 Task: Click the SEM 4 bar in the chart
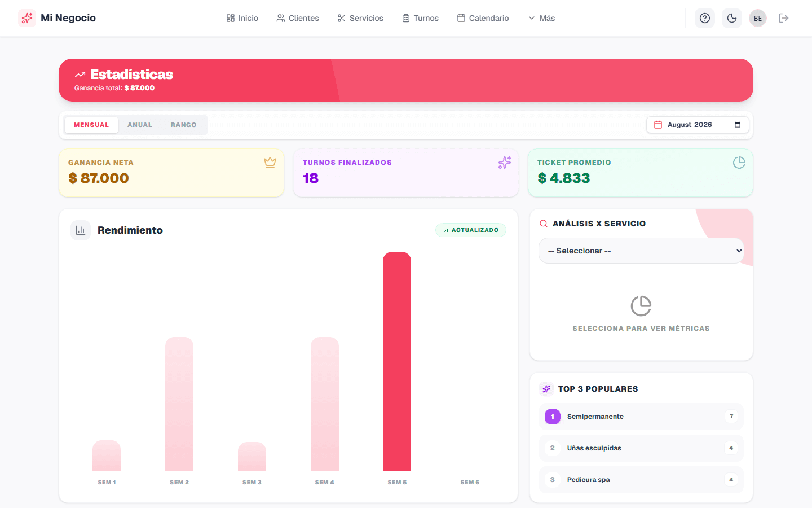point(325,404)
